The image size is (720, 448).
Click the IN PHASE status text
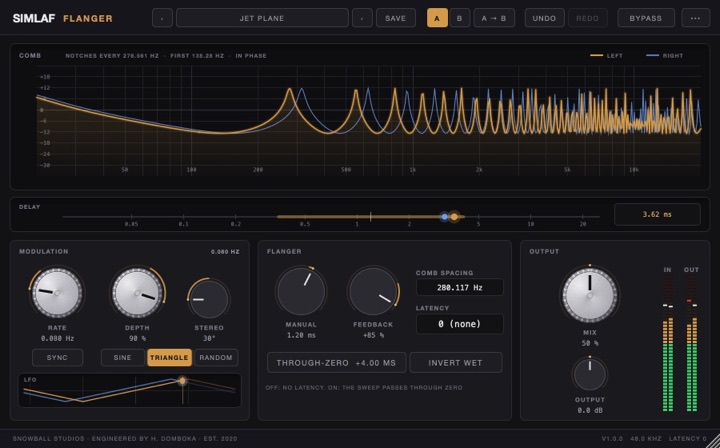(x=251, y=56)
